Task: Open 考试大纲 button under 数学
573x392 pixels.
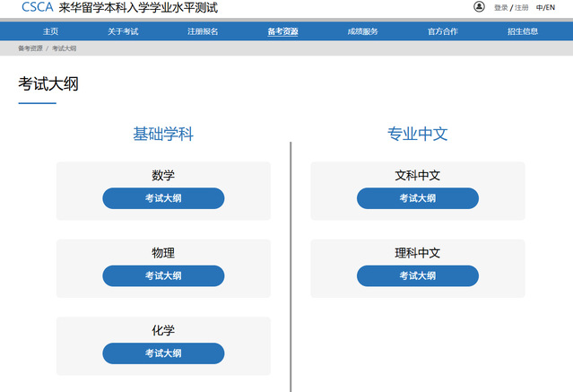Action: coord(163,198)
